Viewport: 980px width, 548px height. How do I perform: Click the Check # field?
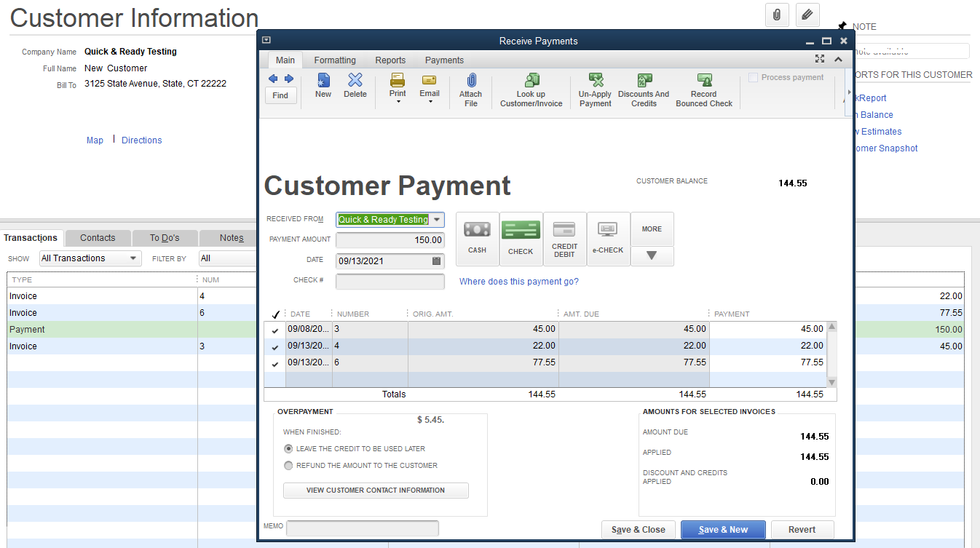pos(390,281)
